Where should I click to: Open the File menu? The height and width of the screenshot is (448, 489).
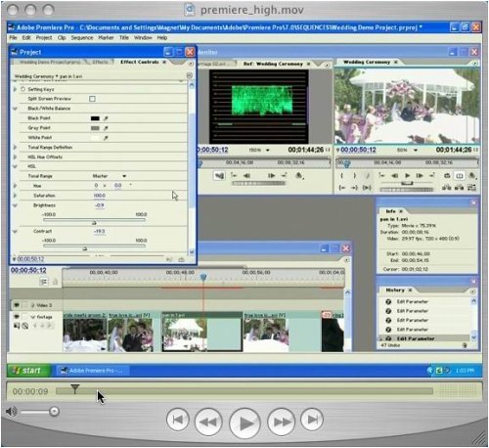(x=13, y=38)
